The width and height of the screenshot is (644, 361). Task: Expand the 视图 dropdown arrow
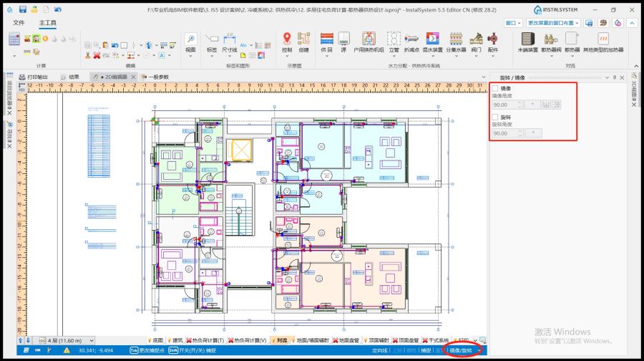(x=190, y=56)
